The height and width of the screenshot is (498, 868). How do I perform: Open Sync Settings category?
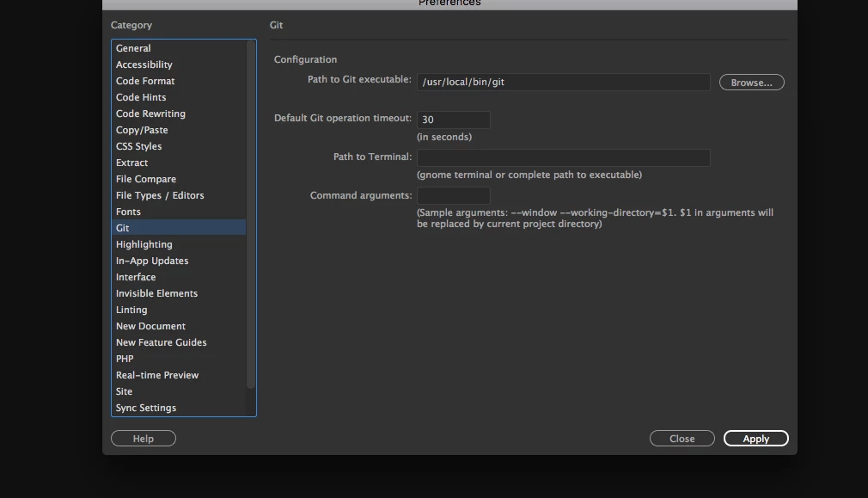[x=178, y=408]
